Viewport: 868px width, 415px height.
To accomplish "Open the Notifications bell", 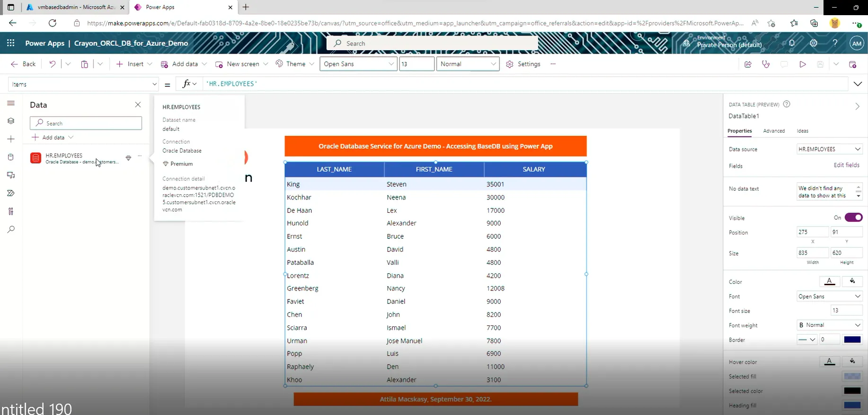I will point(792,43).
